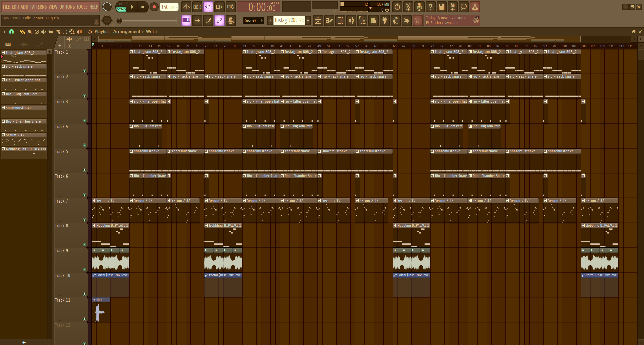Open the newer version available notice
The image size is (644, 345).
coord(452,20)
